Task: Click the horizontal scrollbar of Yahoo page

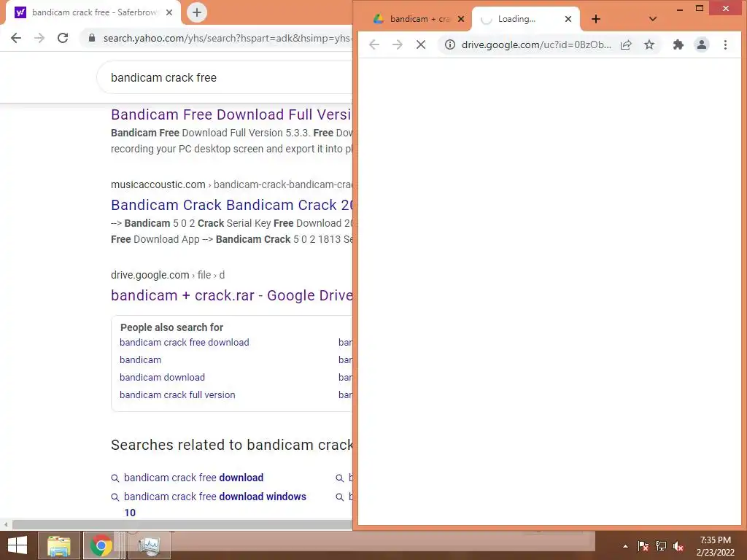Action: 181,524
